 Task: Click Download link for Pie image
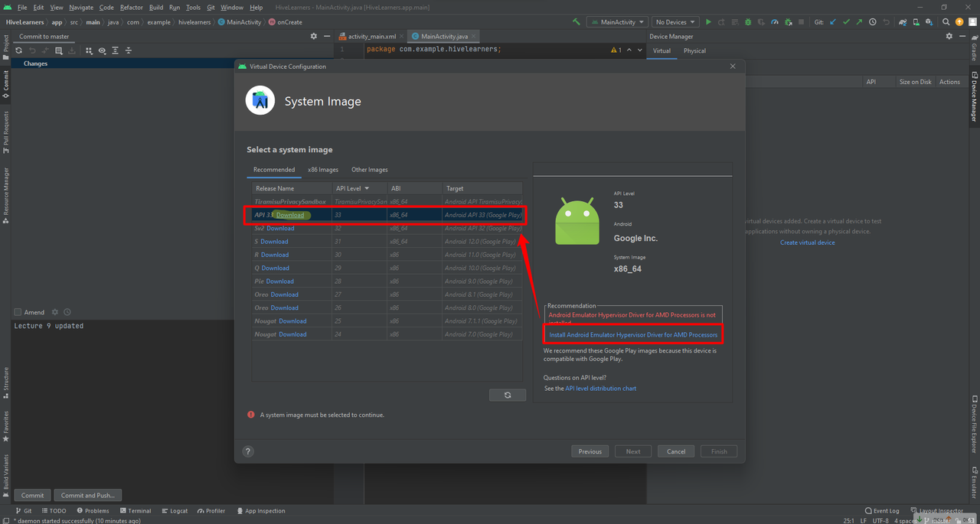280,282
